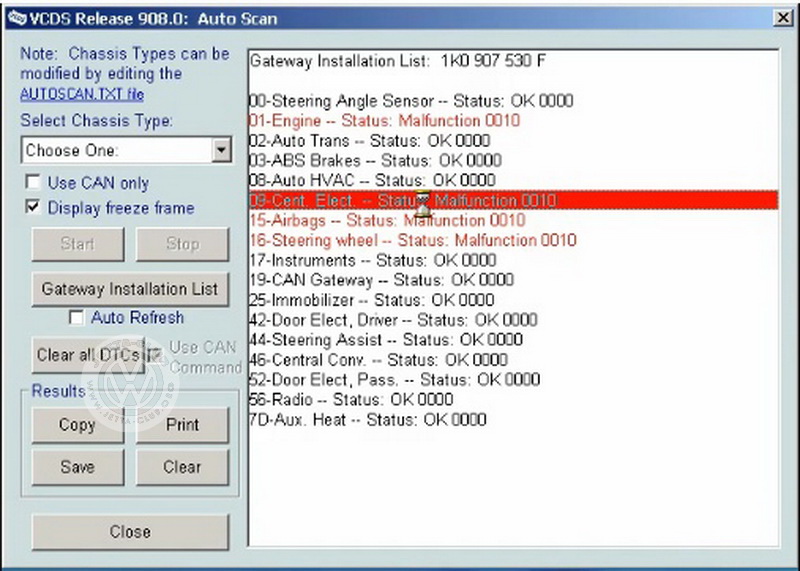Copy the scan results
Image resolution: width=800 pixels, height=571 pixels.
(78, 425)
